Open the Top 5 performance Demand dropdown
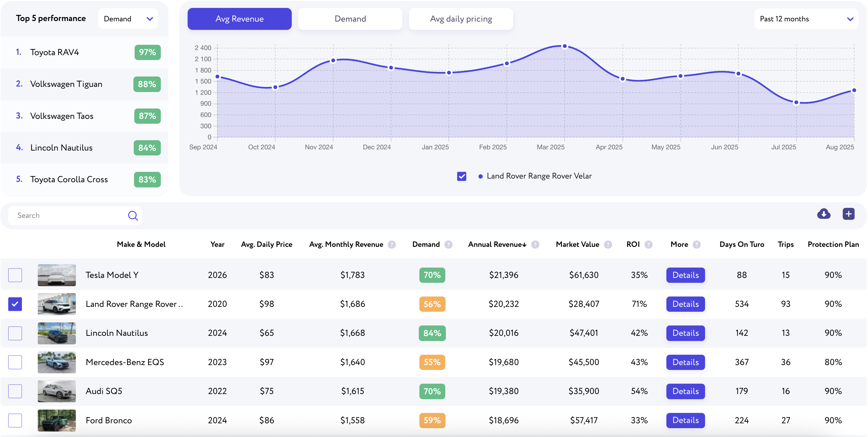 (128, 19)
